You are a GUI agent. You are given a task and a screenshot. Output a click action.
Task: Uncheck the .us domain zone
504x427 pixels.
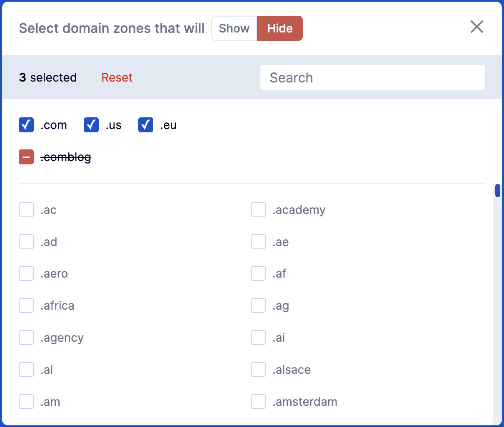point(91,125)
